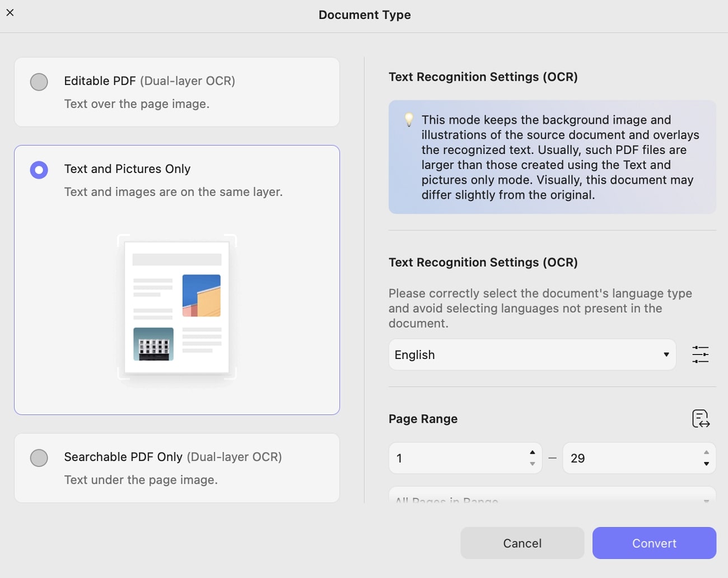Open the OCR language settings sliders icon
This screenshot has height=578, width=728.
coord(700,355)
